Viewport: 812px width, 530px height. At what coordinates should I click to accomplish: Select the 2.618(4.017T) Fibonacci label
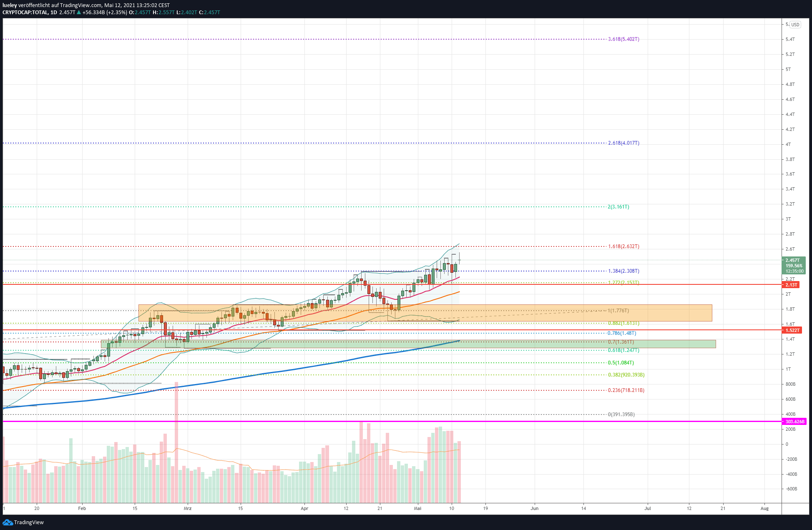pos(623,143)
